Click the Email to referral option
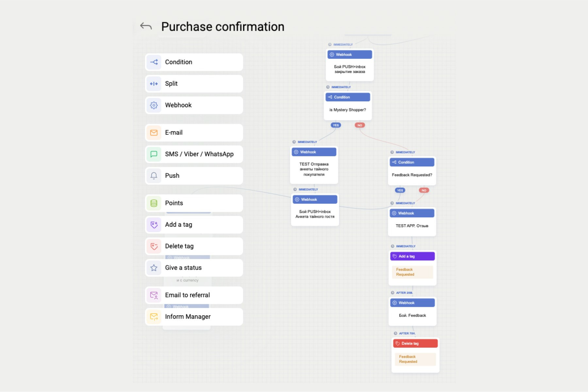The width and height of the screenshot is (588, 392). coord(194,295)
